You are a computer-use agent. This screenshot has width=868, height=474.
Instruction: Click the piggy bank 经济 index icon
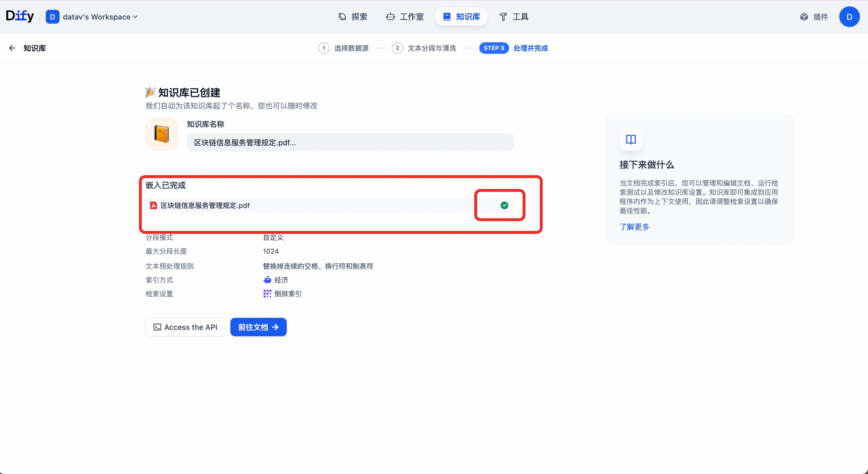pyautogui.click(x=267, y=280)
